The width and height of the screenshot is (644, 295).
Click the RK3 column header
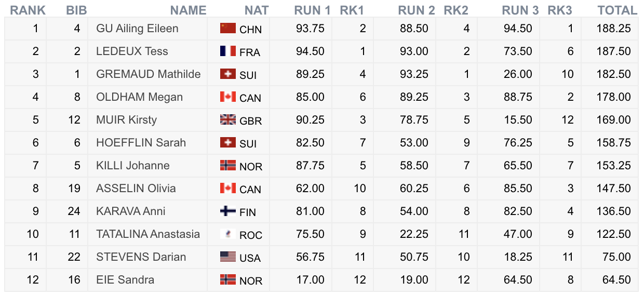560,10
